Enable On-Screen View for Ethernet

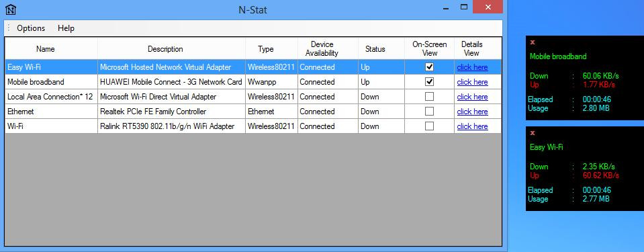tap(429, 112)
